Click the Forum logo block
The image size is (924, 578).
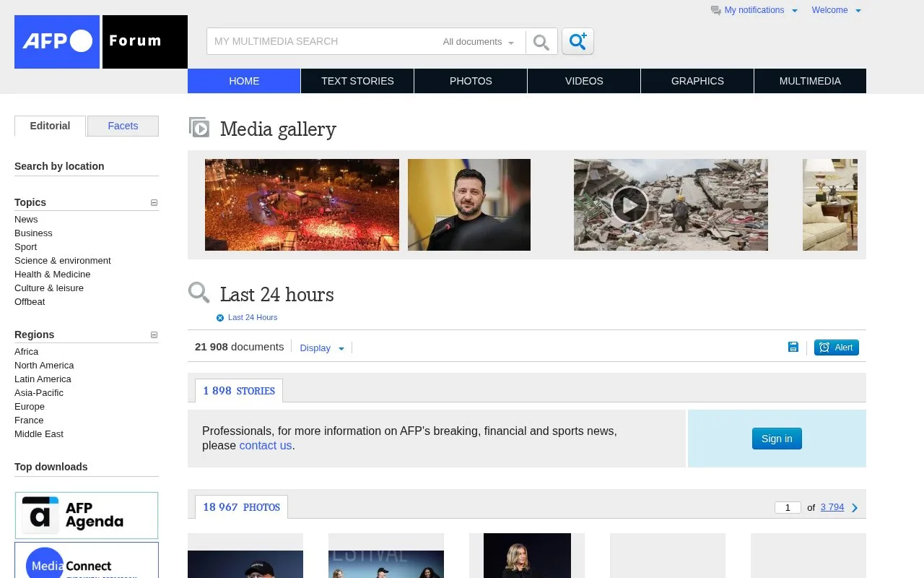click(145, 42)
